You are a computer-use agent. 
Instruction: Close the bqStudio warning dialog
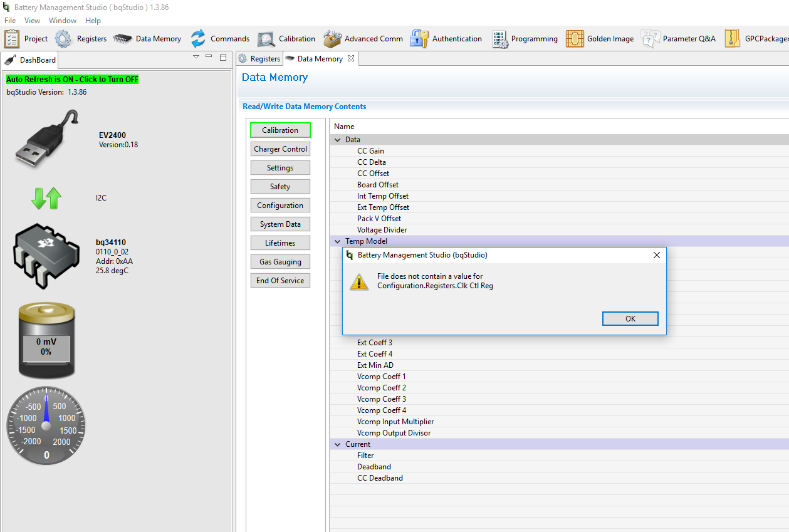tap(657, 255)
